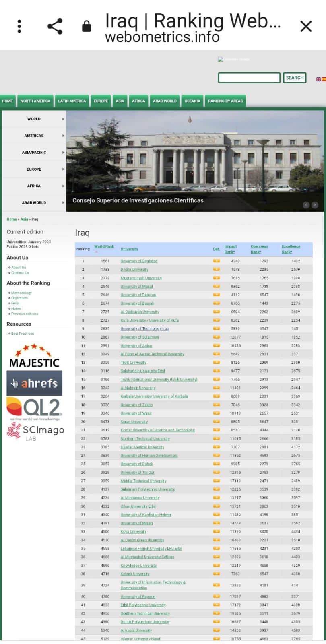
Task: View site security via lock icon
Action: (x=87, y=27)
